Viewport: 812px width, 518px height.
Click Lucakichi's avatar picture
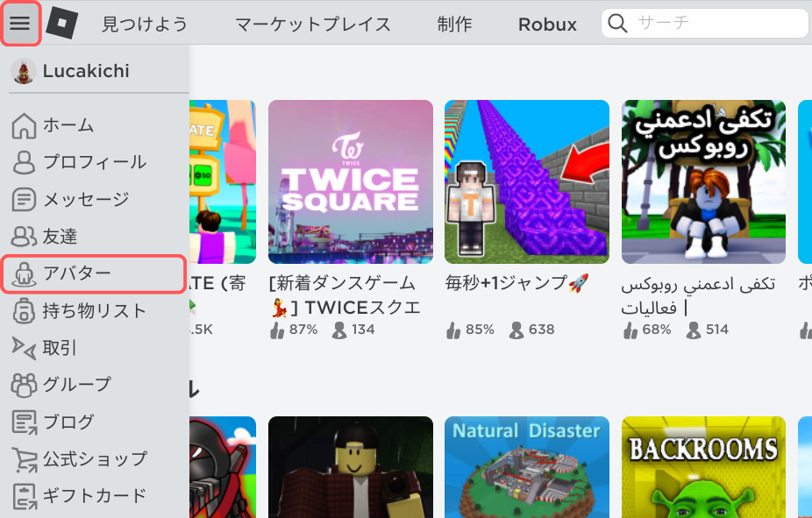[x=24, y=71]
